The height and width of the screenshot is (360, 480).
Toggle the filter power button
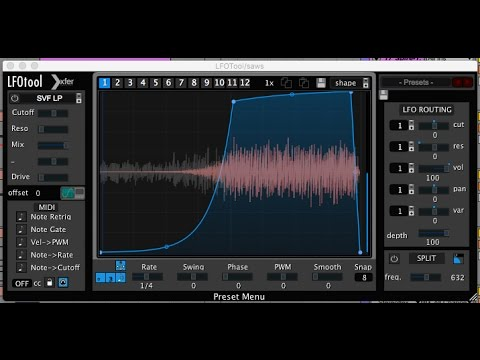click(15, 98)
